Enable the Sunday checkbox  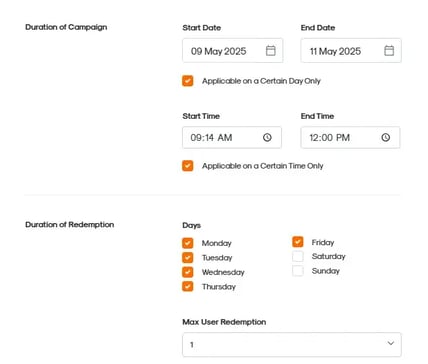point(298,271)
